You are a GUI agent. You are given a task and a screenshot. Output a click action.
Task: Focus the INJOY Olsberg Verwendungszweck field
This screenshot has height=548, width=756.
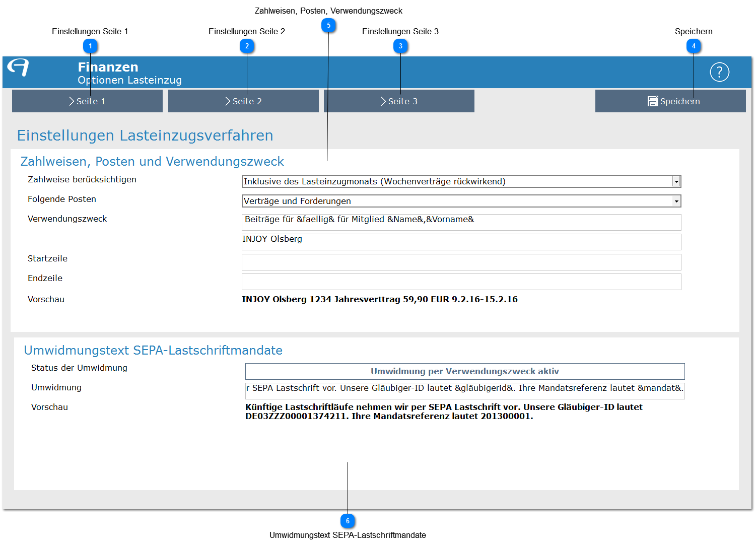(461, 242)
